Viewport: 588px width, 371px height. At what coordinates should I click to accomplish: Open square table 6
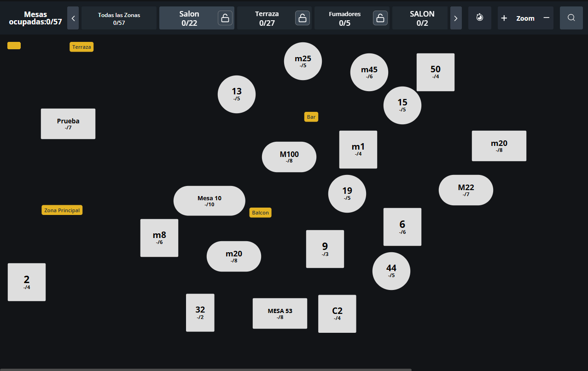point(402,227)
